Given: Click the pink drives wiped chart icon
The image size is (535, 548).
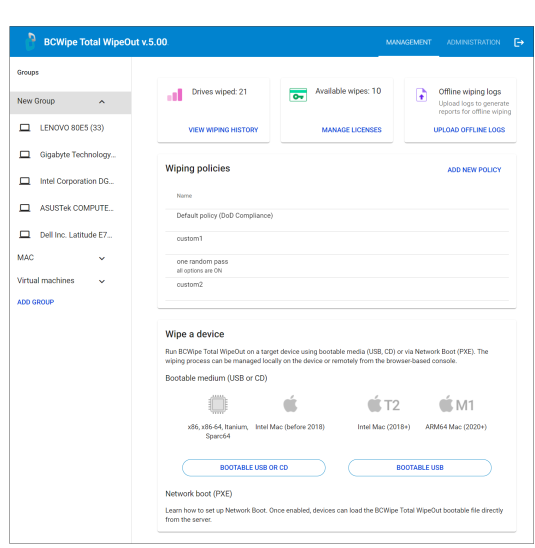Looking at the screenshot, I should [175, 95].
